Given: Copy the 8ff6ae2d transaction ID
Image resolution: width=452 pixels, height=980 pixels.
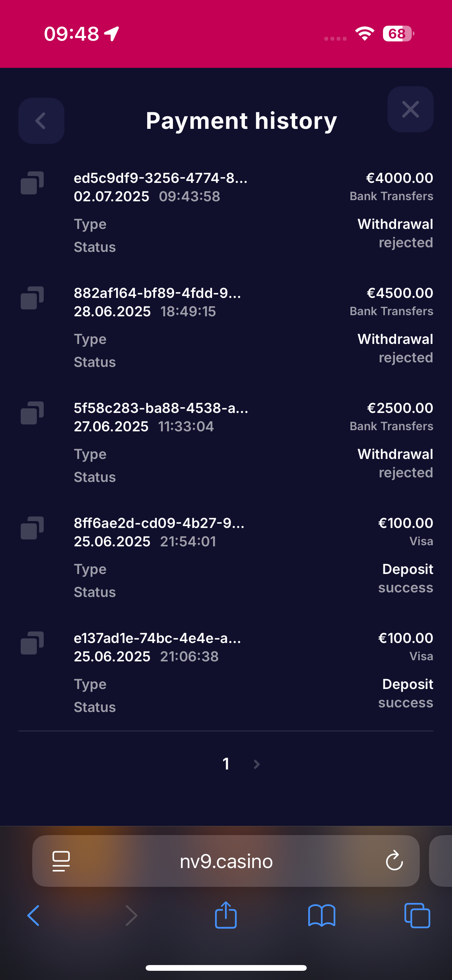Looking at the screenshot, I should 32,528.
